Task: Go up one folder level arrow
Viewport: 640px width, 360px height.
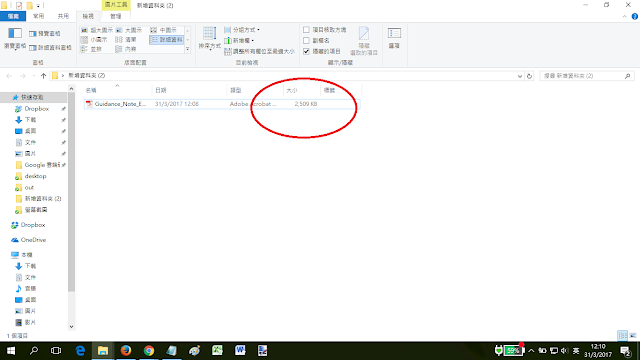Action: pyautogui.click(x=43, y=76)
